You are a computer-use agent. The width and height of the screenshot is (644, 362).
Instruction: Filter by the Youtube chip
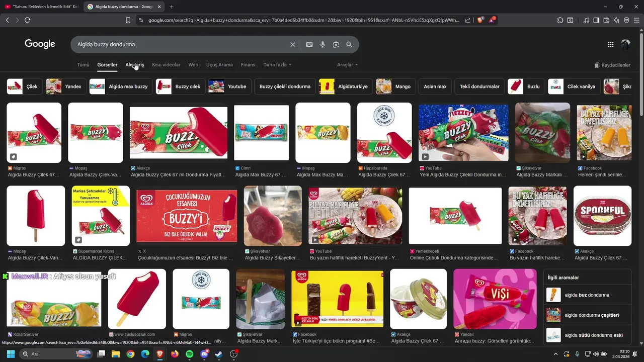(229, 86)
